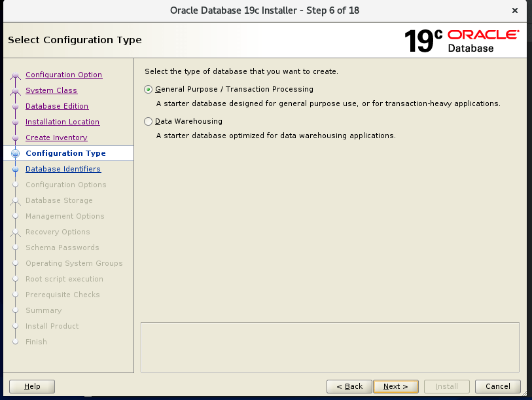The image size is (532, 400).
Task: Click the disabled Recovery Options step
Action: (58, 232)
